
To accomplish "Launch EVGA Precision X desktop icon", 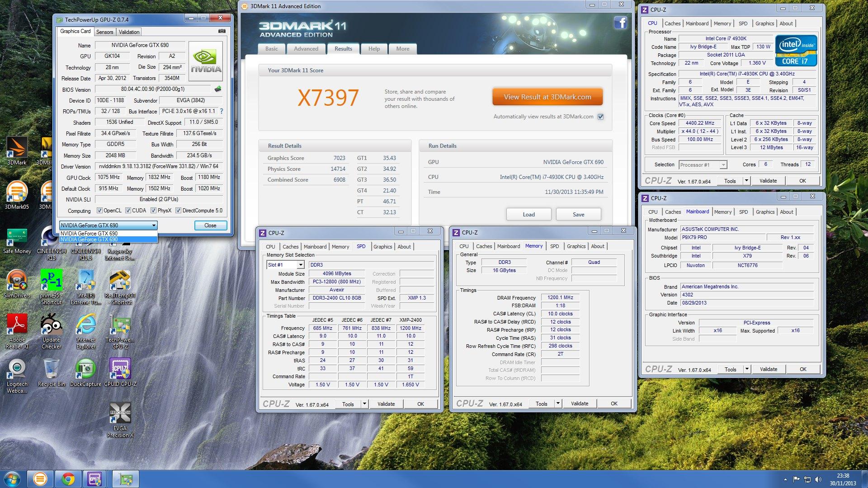I will [x=120, y=420].
